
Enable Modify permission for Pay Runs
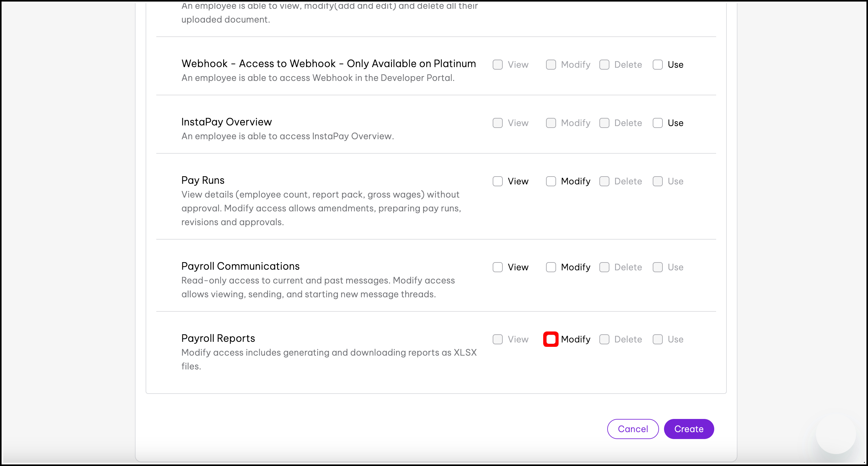click(x=551, y=181)
